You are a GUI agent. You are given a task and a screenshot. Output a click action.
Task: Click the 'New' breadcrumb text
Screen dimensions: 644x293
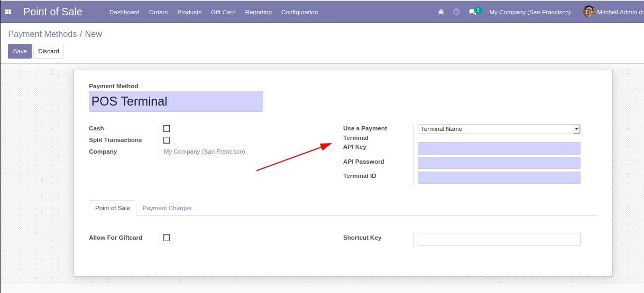coord(94,34)
